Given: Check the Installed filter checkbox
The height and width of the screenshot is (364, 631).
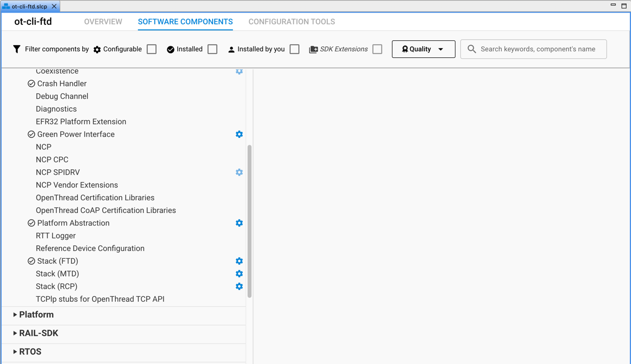Looking at the screenshot, I should 213,49.
